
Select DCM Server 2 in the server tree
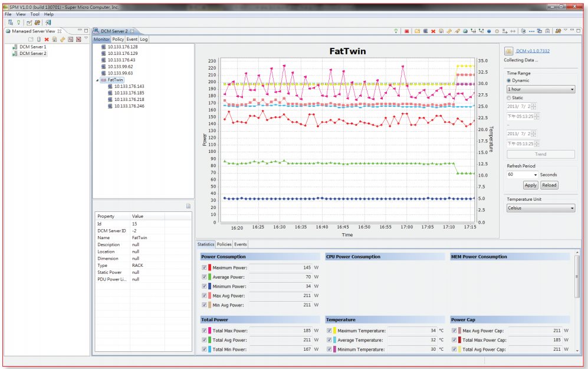pyautogui.click(x=32, y=54)
